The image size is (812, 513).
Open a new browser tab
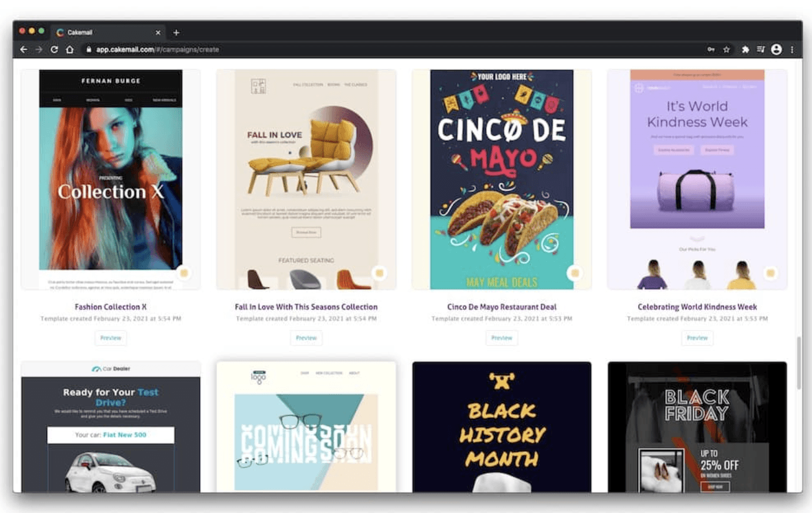tap(176, 32)
